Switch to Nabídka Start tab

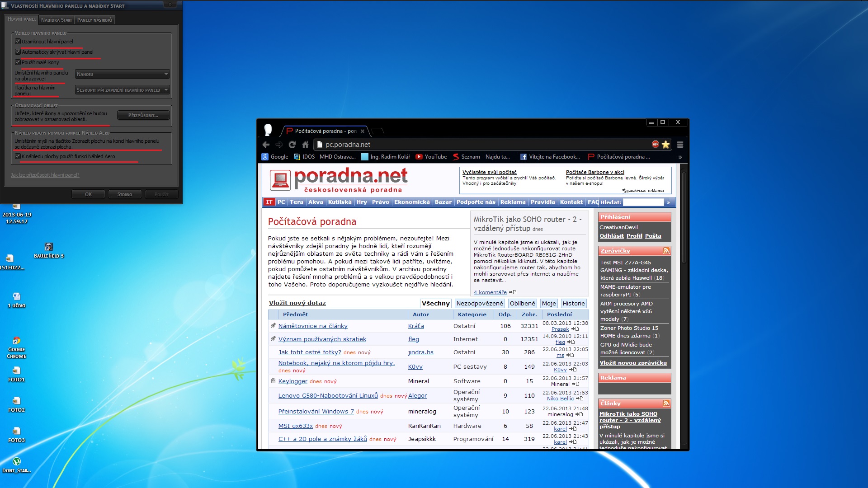tap(57, 20)
